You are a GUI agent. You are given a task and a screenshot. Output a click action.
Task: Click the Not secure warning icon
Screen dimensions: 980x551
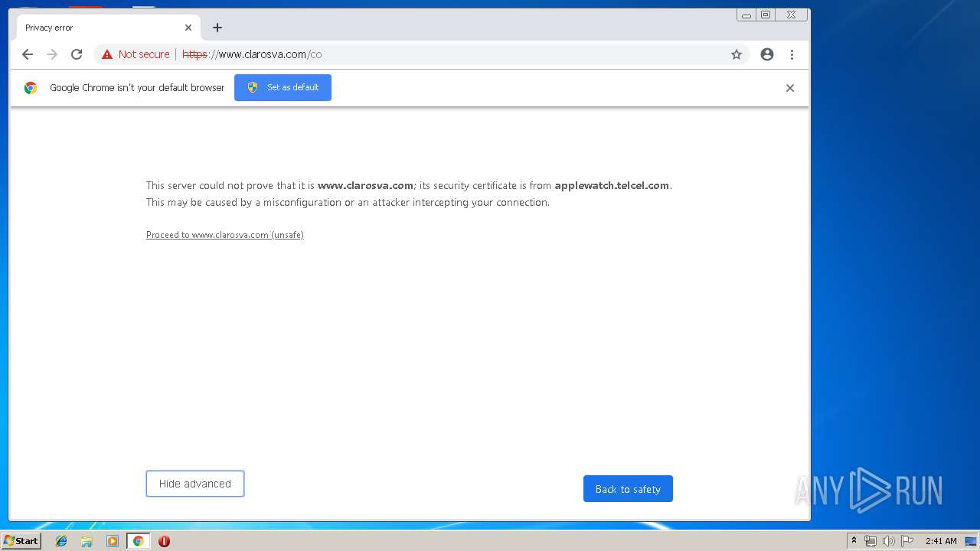pyautogui.click(x=107, y=54)
